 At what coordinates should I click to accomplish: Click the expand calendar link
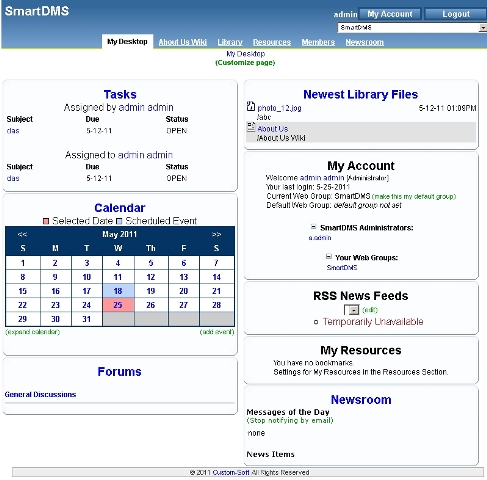(x=33, y=332)
